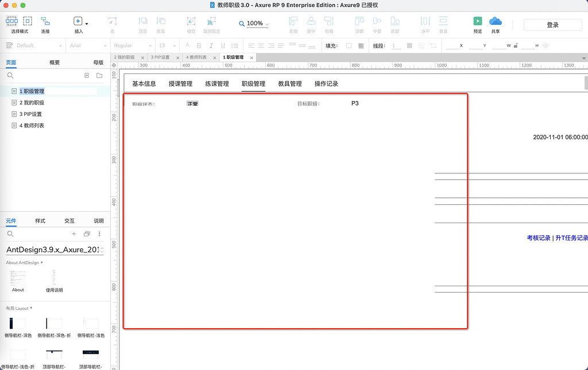Click the library options three-dot icon
This screenshot has height=370, width=588.
pyautogui.click(x=99, y=233)
